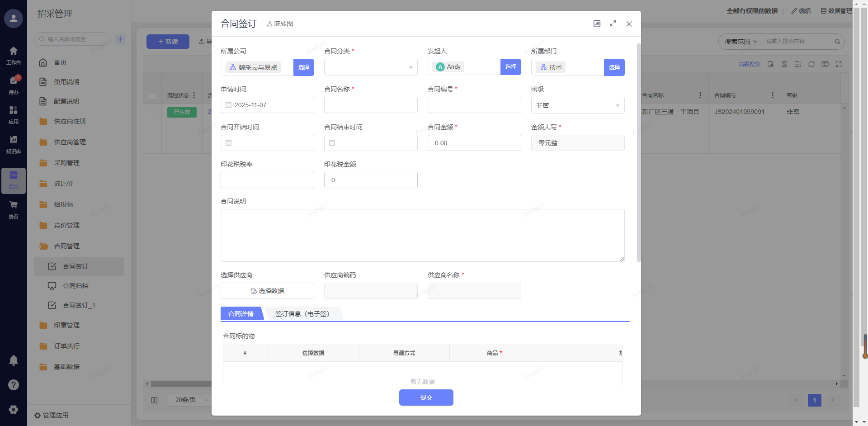The image size is (868, 426).
Task: Open the 合同分类 dropdown
Action: point(371,67)
